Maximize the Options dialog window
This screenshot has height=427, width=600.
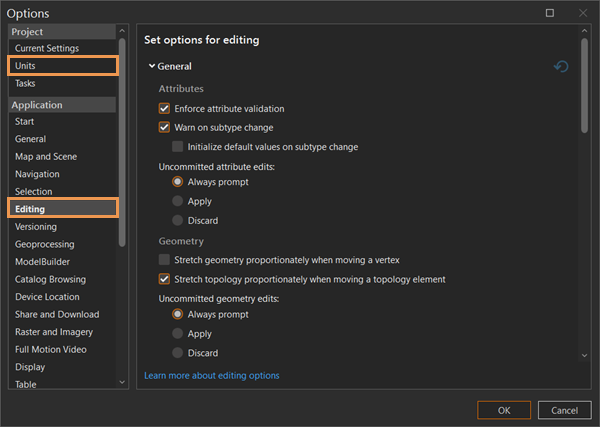[549, 13]
